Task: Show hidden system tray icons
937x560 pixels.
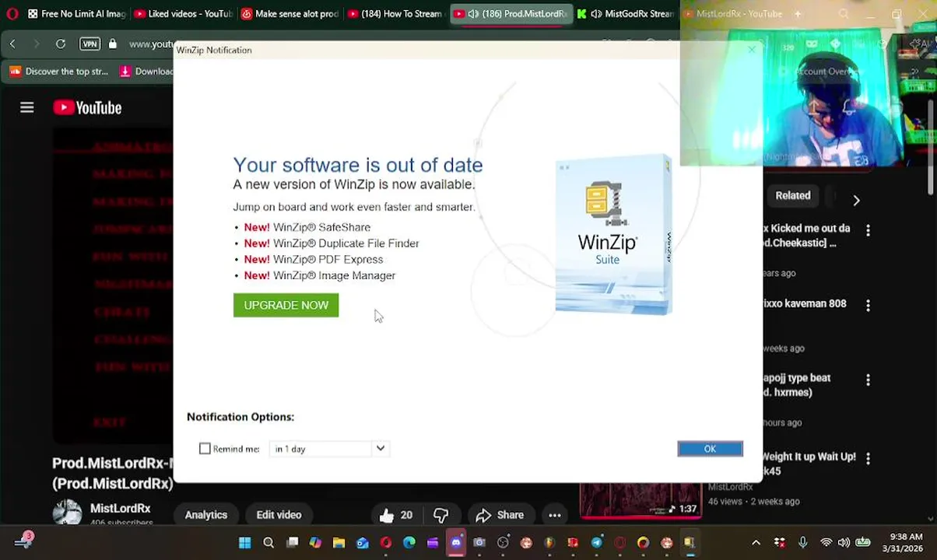Action: click(x=756, y=543)
